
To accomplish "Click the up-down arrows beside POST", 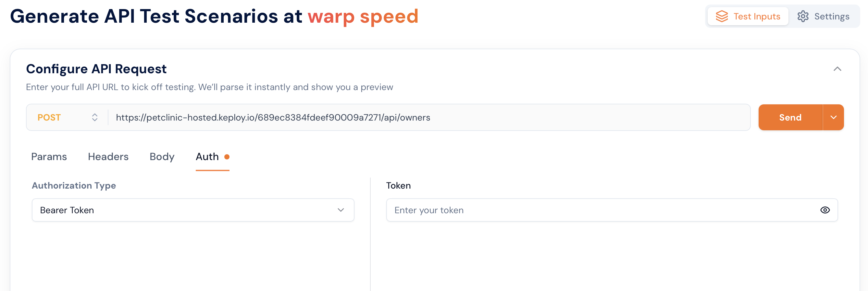I will pyautogui.click(x=95, y=117).
